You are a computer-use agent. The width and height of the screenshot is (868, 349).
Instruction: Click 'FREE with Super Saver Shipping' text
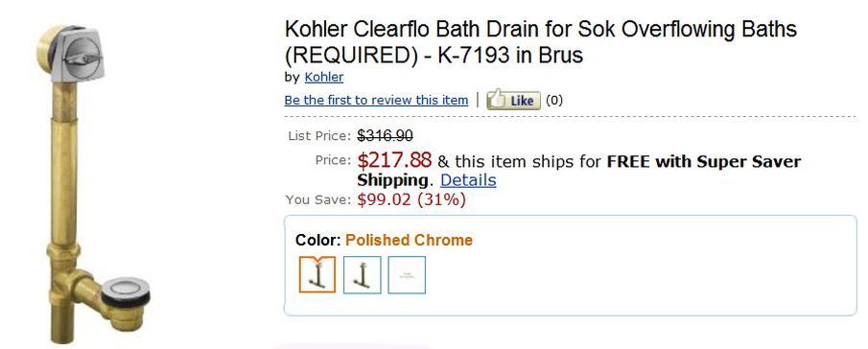pyautogui.click(x=579, y=171)
